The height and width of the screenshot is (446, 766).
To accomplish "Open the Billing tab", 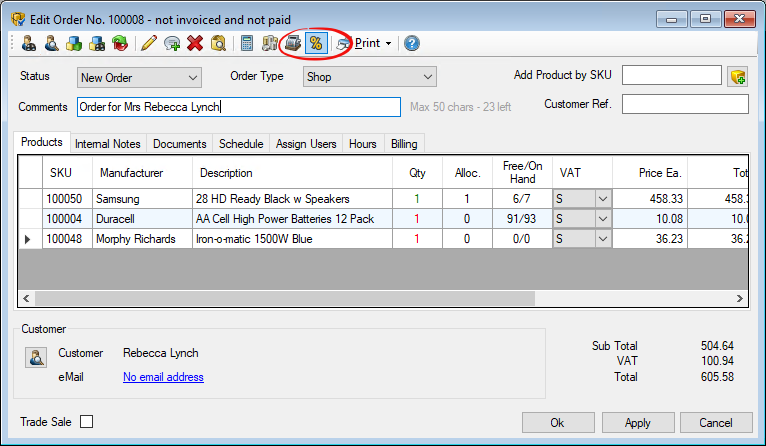I will [x=404, y=144].
